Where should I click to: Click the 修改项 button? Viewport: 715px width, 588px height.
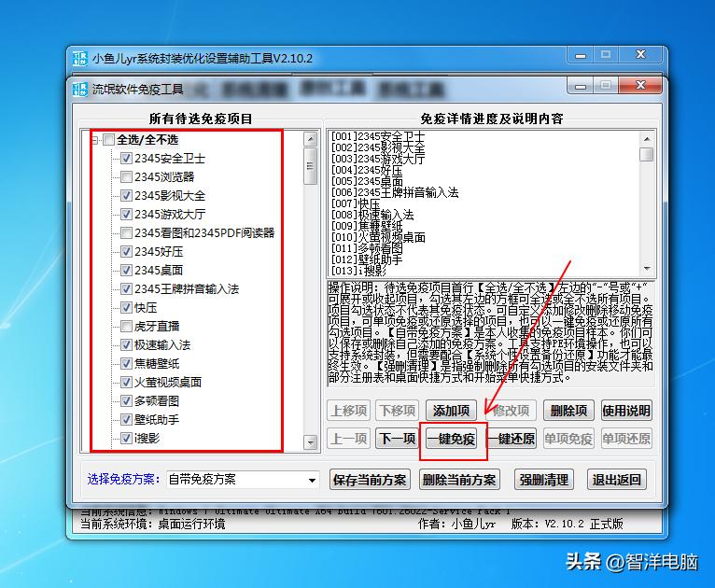tap(512, 411)
